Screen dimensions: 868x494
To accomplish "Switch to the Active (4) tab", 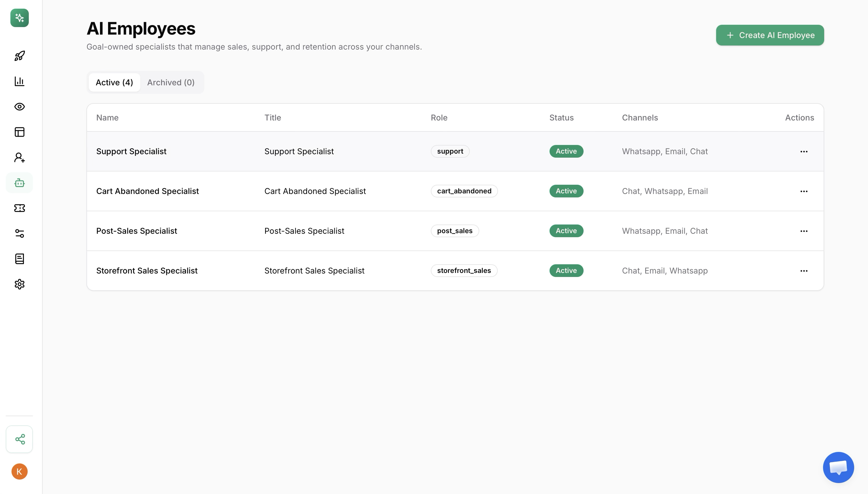I will pos(114,82).
